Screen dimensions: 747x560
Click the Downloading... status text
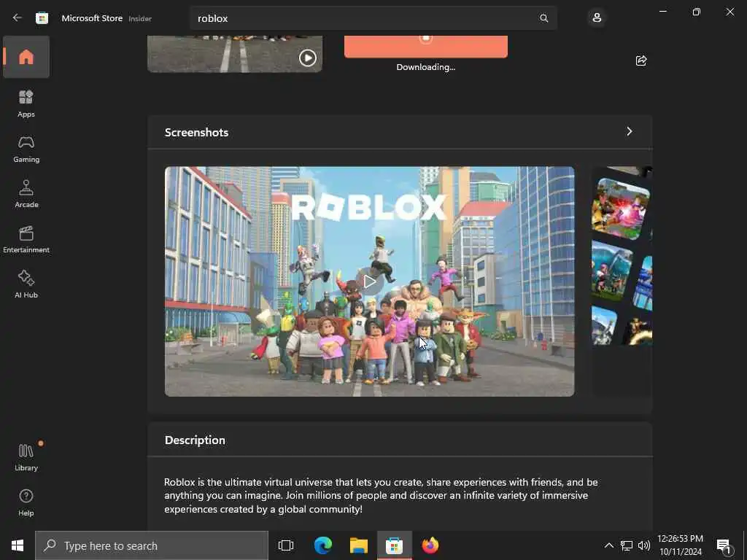pyautogui.click(x=426, y=67)
